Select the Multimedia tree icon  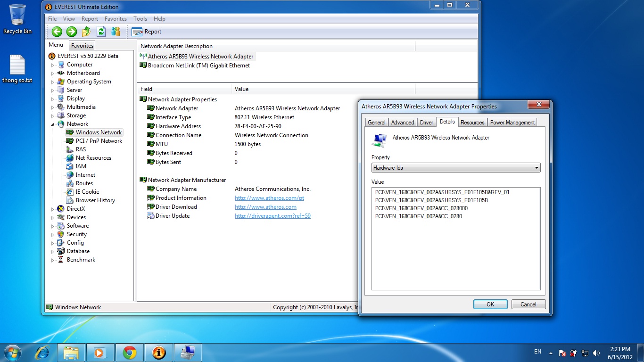click(61, 107)
